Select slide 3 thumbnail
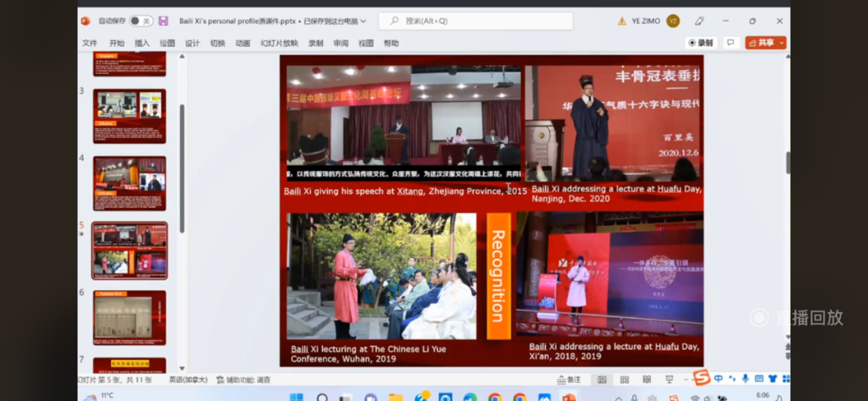 point(129,116)
